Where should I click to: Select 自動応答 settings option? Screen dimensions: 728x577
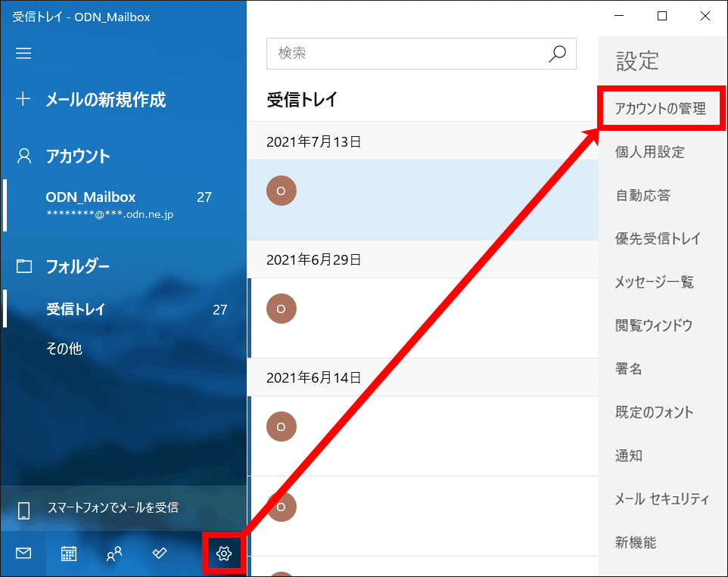tap(642, 196)
